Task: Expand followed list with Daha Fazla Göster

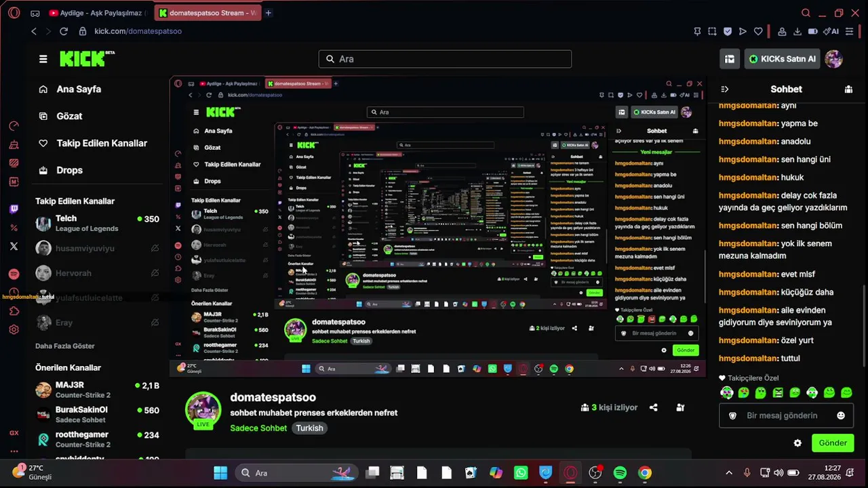Action: pyautogui.click(x=65, y=346)
